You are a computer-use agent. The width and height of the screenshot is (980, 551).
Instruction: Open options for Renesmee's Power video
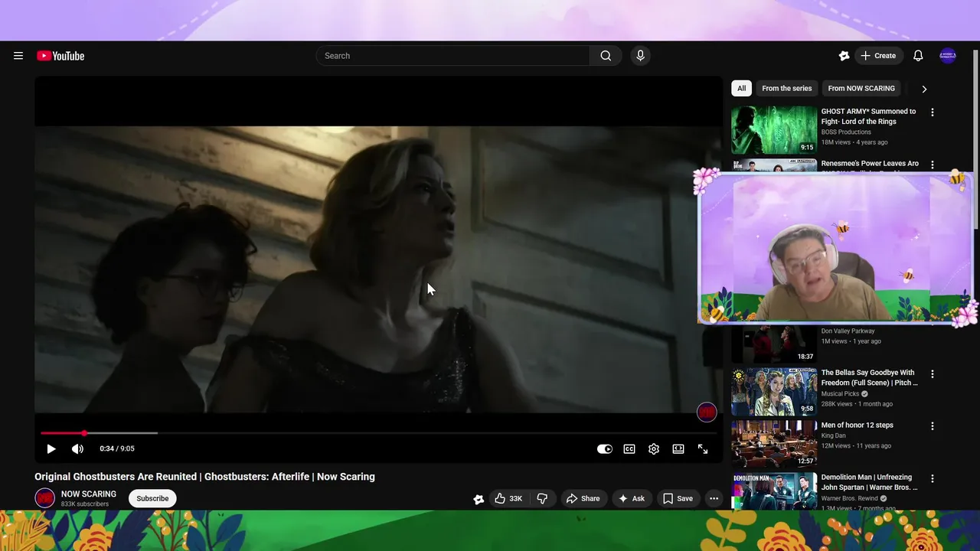(932, 165)
